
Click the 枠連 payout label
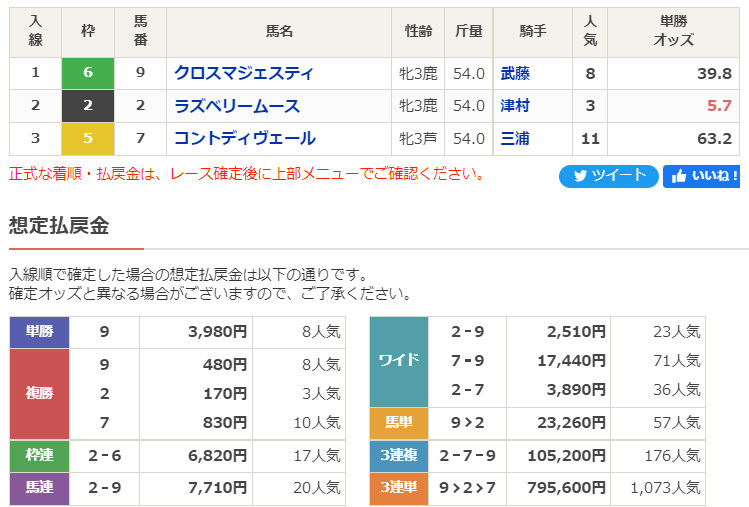(40, 455)
